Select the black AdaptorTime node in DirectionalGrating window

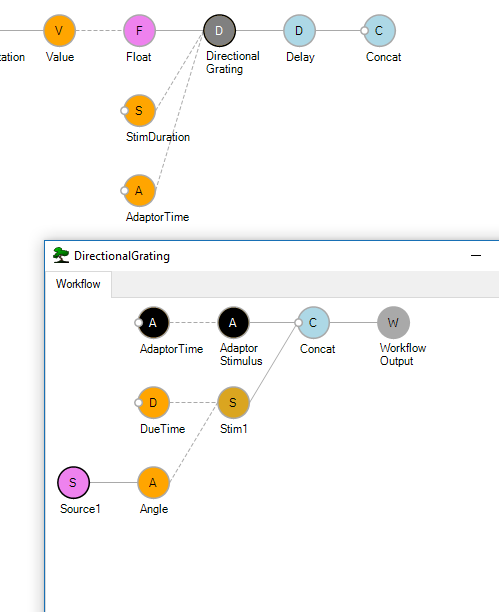[x=153, y=323]
